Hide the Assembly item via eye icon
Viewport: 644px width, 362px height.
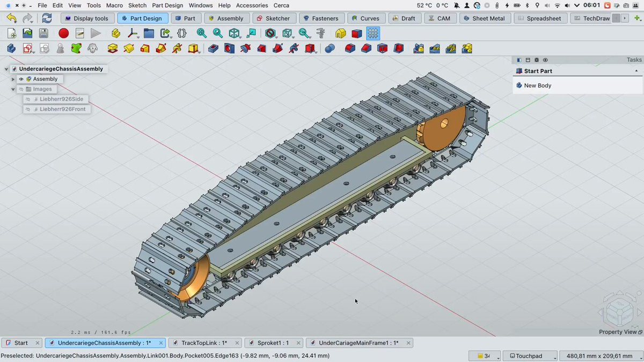(21, 79)
